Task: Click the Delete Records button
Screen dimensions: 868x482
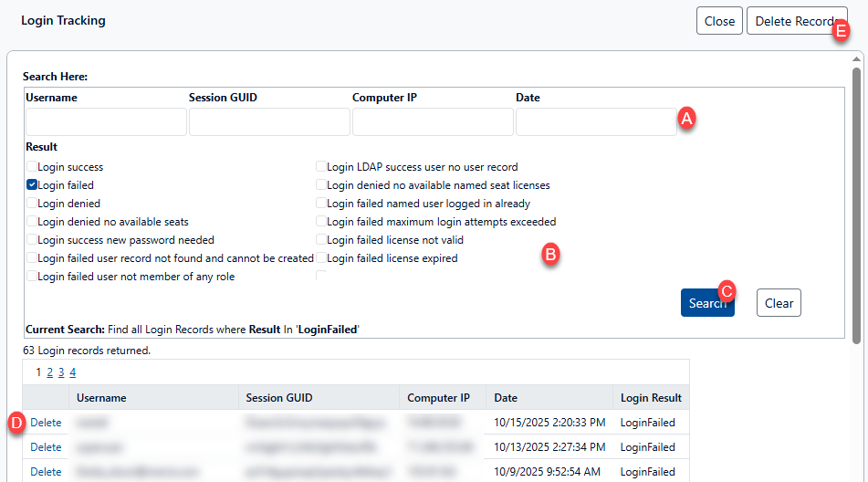Action: pyautogui.click(x=794, y=21)
